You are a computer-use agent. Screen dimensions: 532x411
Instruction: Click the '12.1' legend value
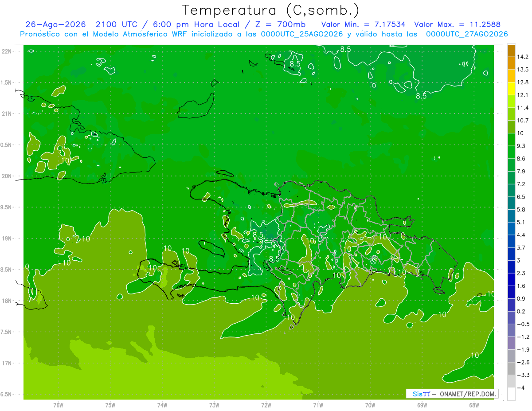523,95
